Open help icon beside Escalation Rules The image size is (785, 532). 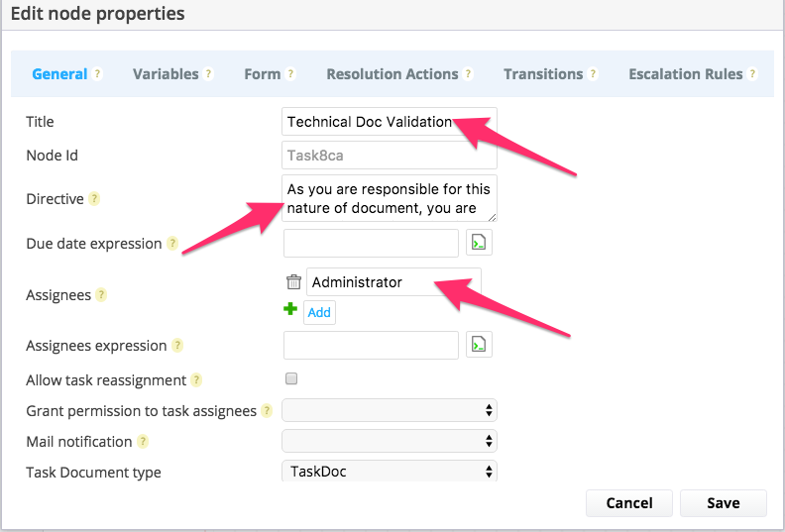752,74
